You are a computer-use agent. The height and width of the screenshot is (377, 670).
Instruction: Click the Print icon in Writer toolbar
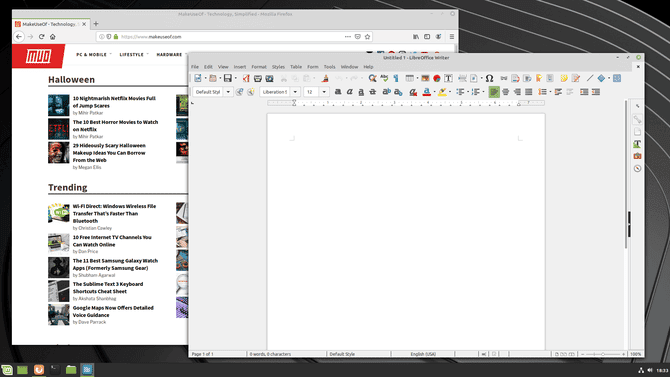click(x=258, y=78)
